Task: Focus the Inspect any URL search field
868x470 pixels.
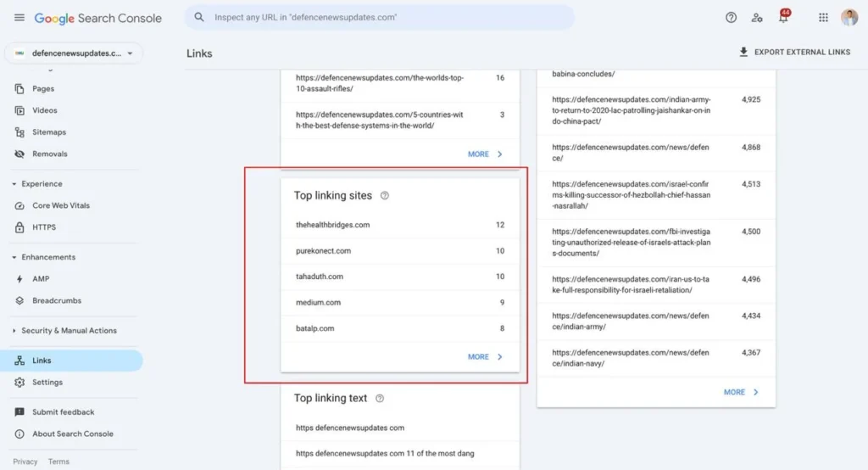Action: click(x=379, y=17)
